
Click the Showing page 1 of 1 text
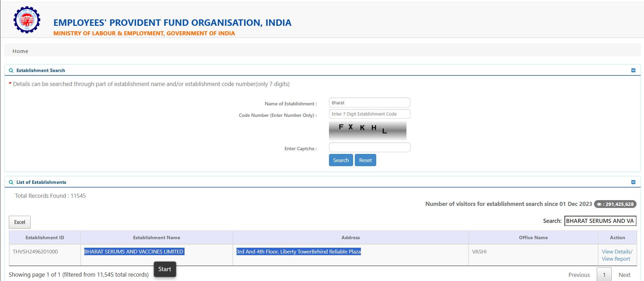79,275
